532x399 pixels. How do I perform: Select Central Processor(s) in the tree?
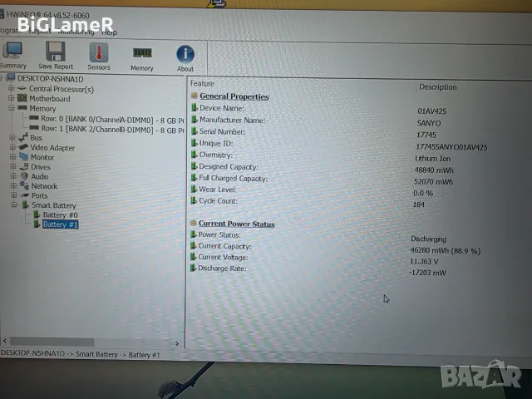click(x=62, y=89)
